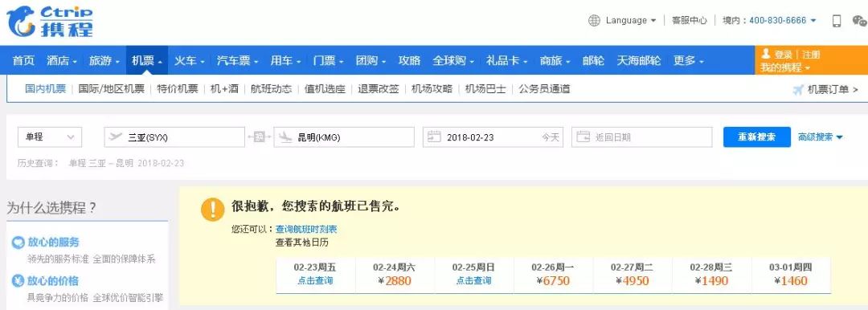Click the arrival plane icon in 昆明 field
This screenshot has height=310, width=868.
[285, 137]
